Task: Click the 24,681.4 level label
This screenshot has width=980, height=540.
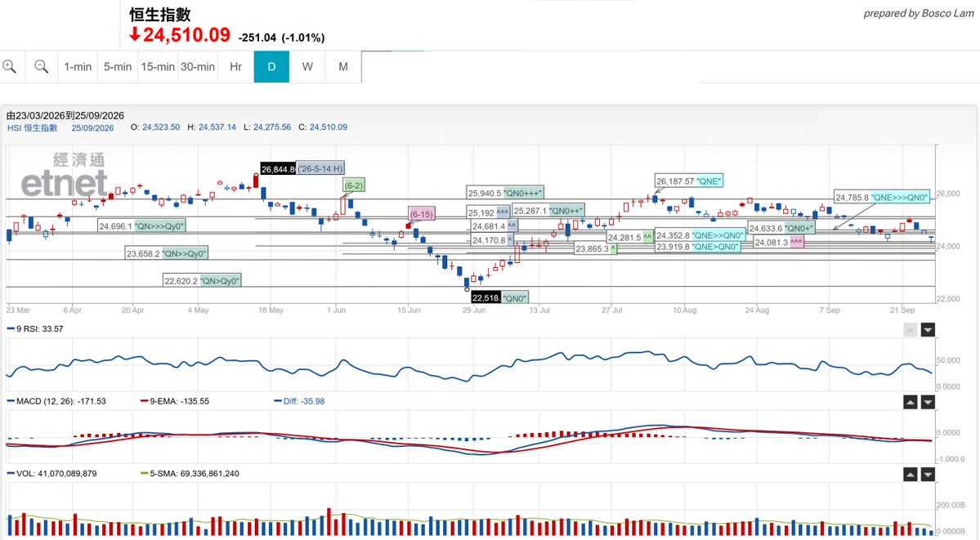Action: pos(494,226)
